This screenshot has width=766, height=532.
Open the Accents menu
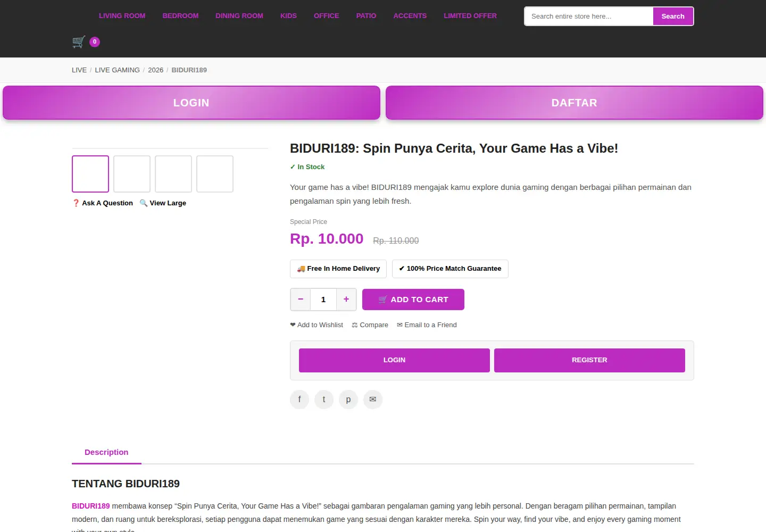[x=410, y=16]
